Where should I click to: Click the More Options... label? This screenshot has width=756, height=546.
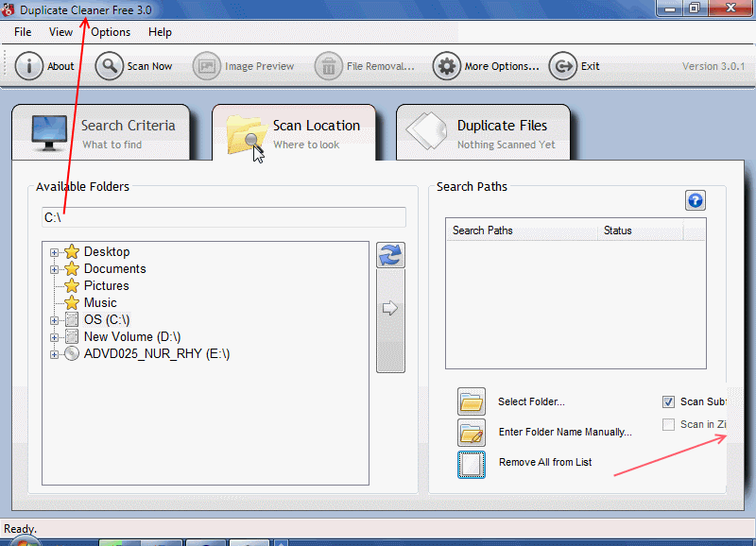pos(502,66)
